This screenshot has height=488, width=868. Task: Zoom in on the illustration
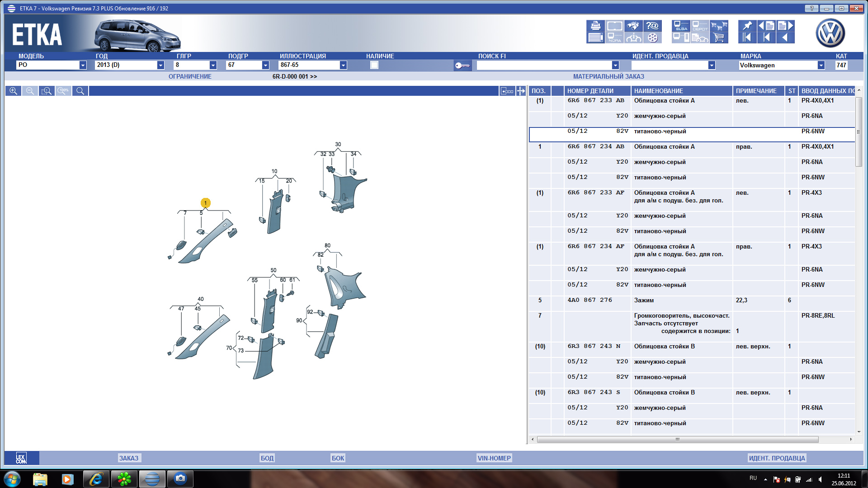[14, 91]
